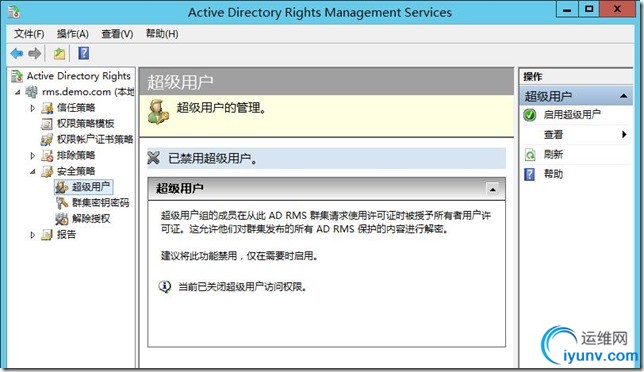Collapse the 安全策略 tree node

(x=33, y=172)
